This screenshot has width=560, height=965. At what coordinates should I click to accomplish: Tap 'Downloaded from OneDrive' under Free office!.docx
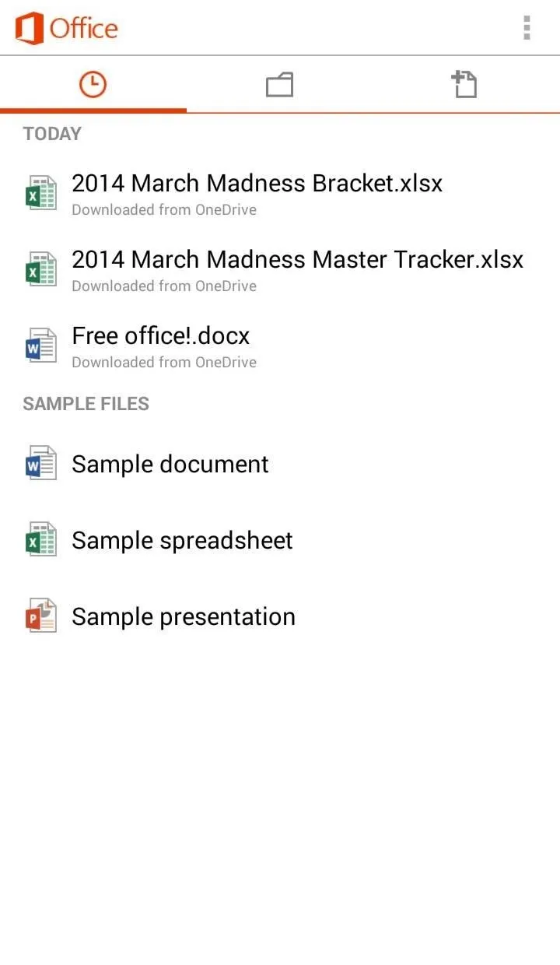coord(164,362)
